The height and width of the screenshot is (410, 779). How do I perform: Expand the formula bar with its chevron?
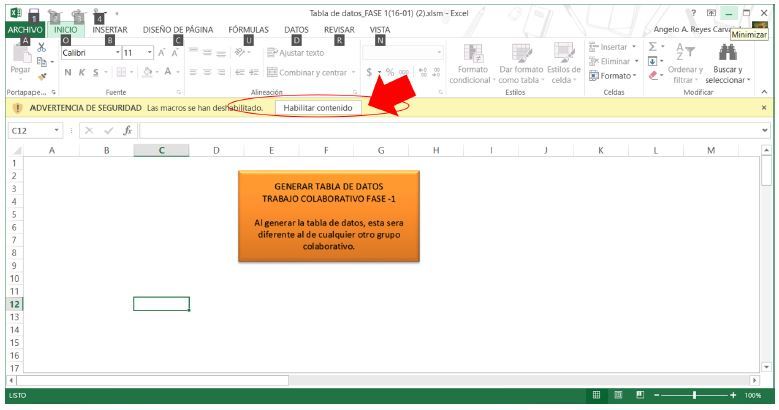pos(764,131)
